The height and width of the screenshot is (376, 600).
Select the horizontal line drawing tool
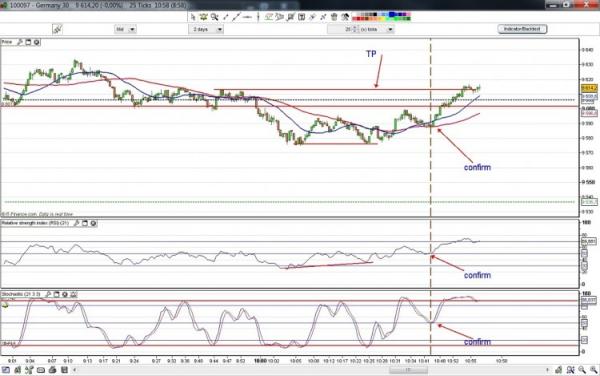tap(247, 17)
